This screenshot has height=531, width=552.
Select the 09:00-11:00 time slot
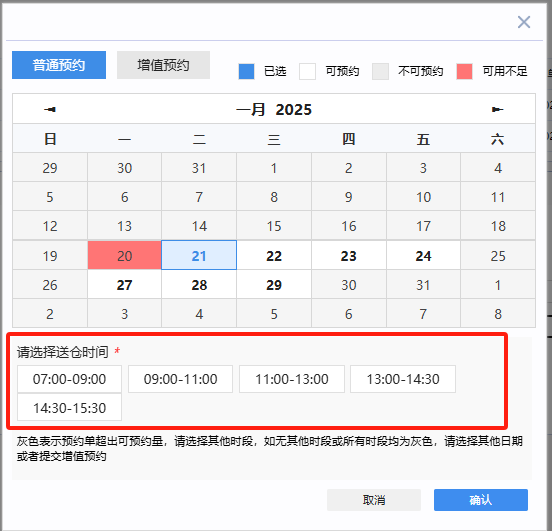[180, 379]
